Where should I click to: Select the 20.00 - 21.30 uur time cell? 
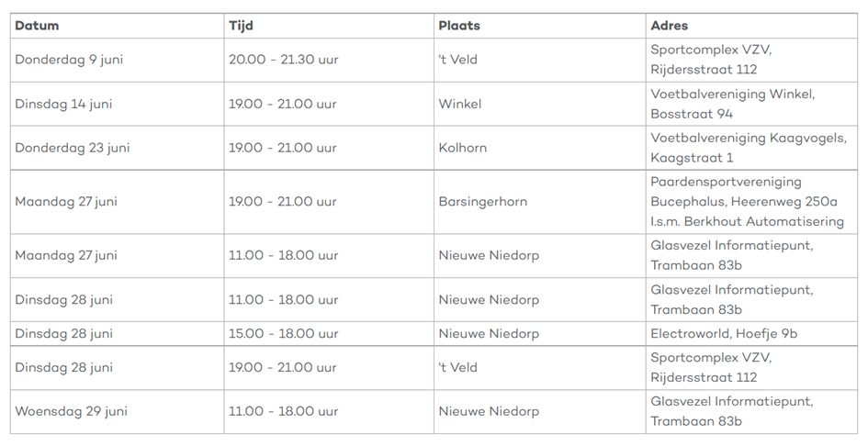[283, 60]
